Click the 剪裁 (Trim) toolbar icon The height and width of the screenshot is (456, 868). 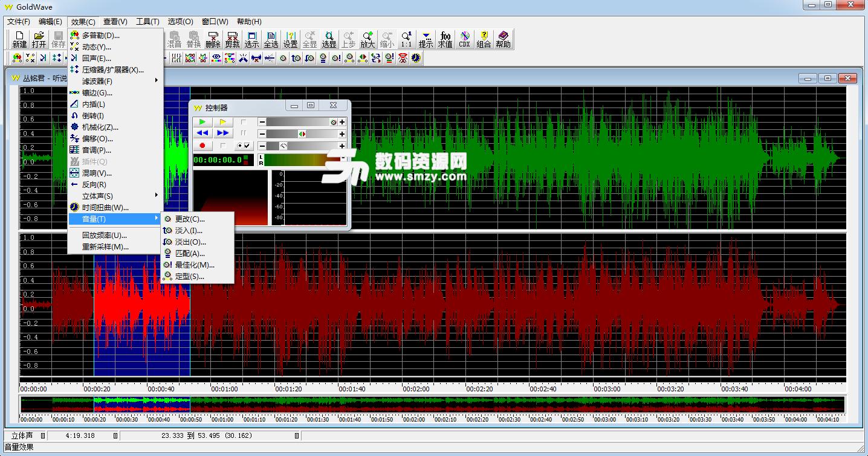pos(232,39)
